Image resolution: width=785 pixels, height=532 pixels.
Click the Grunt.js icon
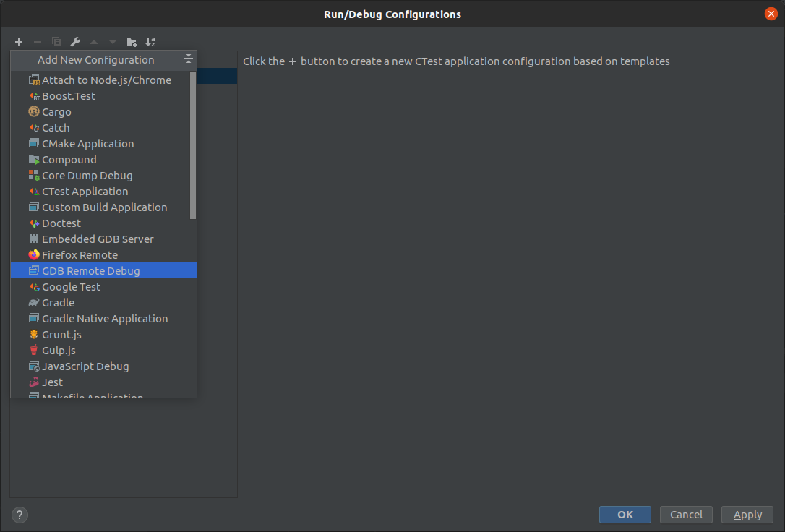point(33,335)
